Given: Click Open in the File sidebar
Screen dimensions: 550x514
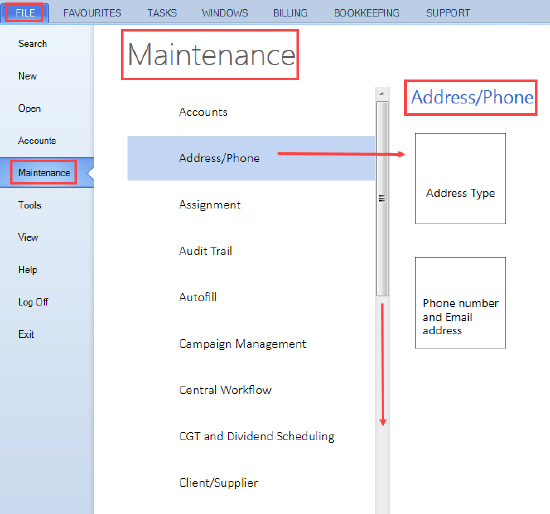Looking at the screenshot, I should pos(29,108).
